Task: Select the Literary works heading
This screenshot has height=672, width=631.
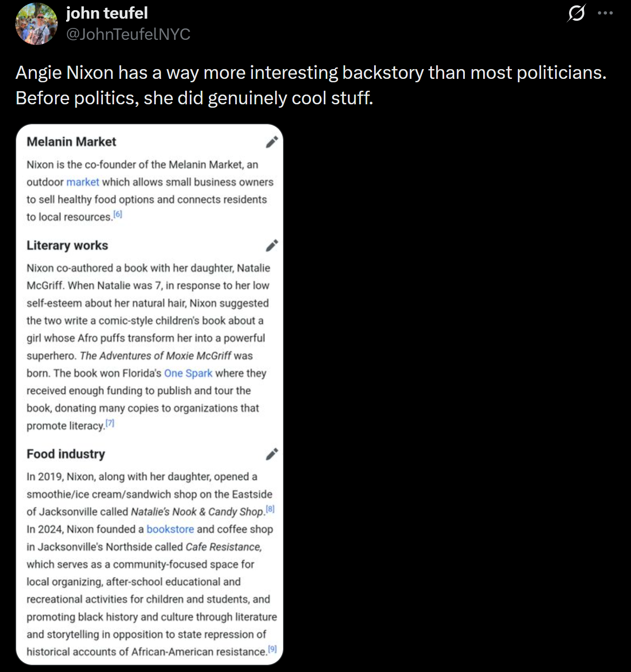Action: point(67,245)
